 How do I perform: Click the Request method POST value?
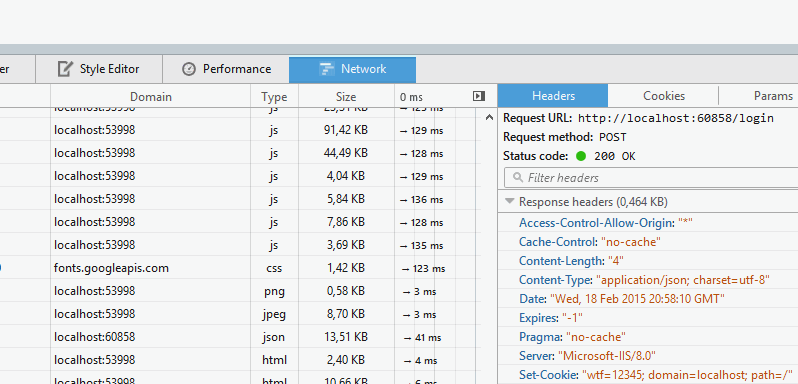pyautogui.click(x=613, y=137)
